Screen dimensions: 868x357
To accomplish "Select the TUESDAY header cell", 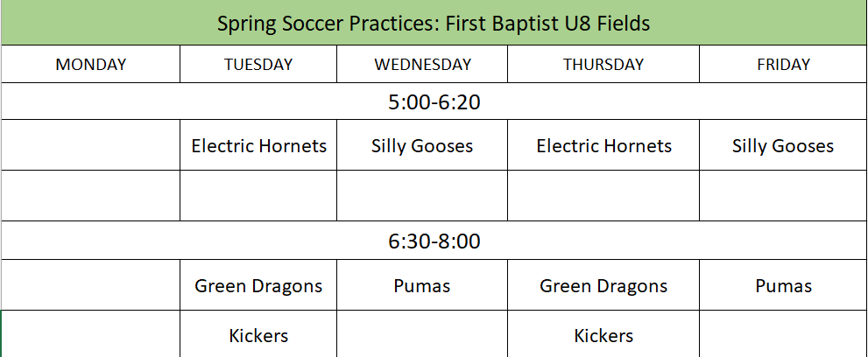I will click(258, 65).
